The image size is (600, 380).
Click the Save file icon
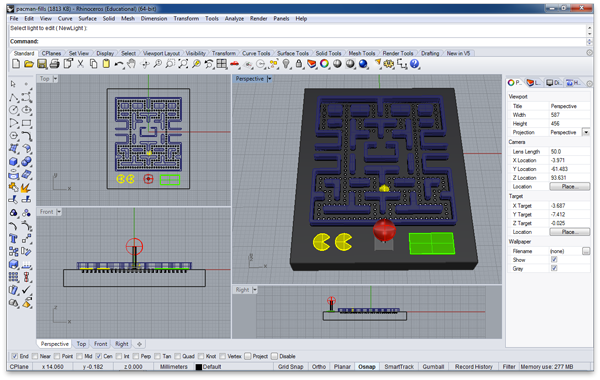point(42,64)
